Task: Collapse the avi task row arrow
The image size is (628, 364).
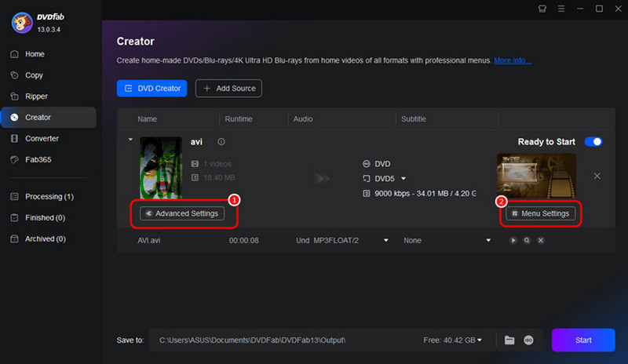Action: click(130, 140)
